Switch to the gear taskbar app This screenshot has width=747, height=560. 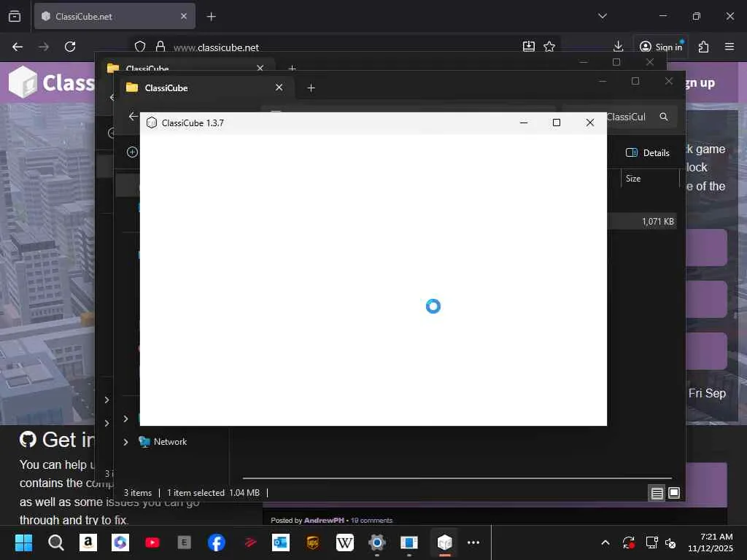point(377,542)
